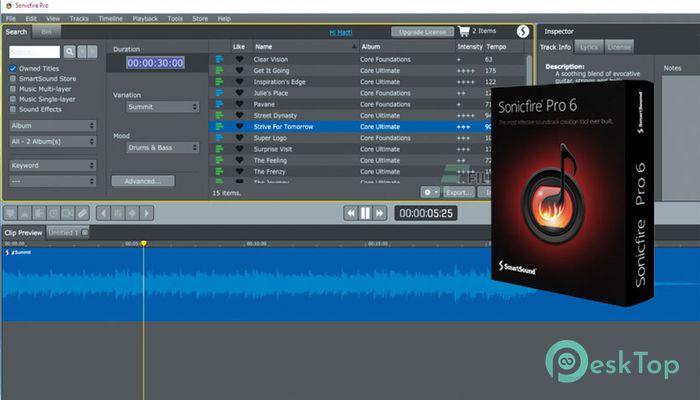The image size is (700, 400).
Task: Open the Album filter dropdown
Action: 53,125
